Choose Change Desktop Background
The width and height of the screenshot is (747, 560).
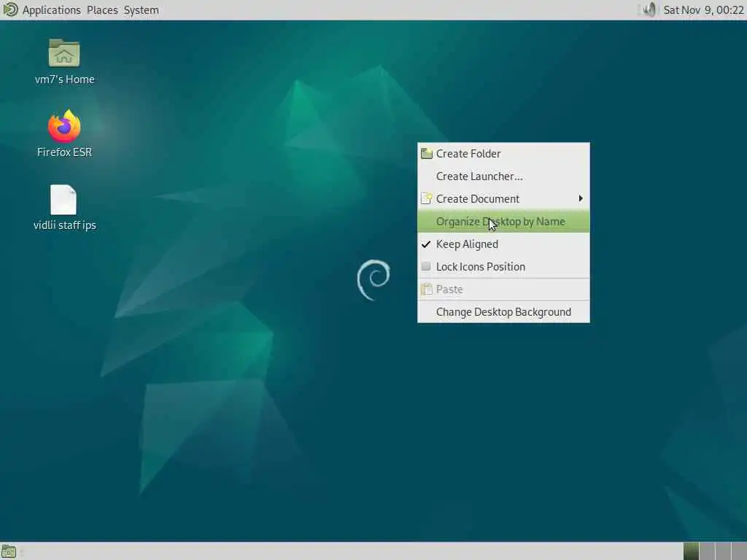(503, 312)
